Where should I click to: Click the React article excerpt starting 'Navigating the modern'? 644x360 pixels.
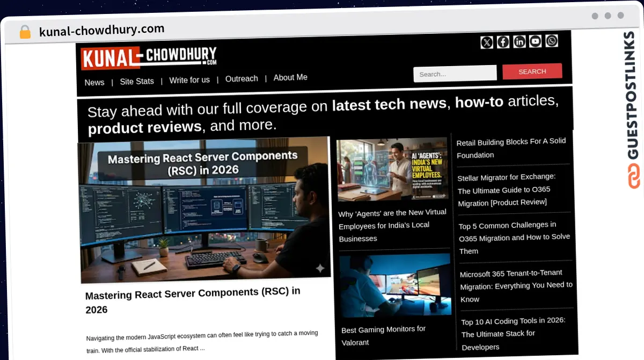[x=202, y=342]
